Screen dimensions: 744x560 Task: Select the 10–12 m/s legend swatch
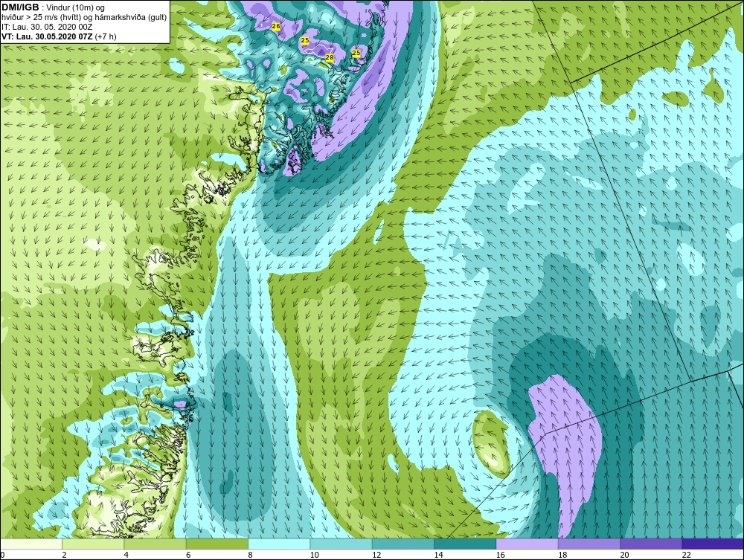[x=341, y=544]
